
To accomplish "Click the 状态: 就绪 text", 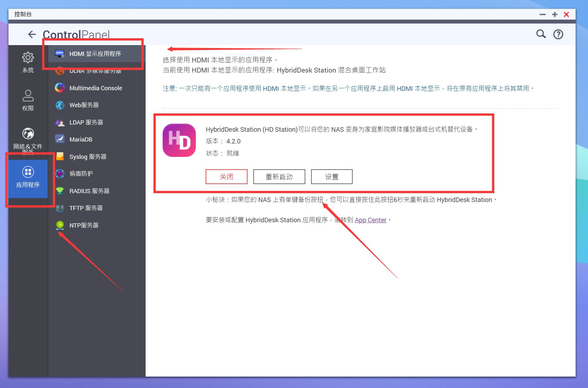I will [x=222, y=153].
